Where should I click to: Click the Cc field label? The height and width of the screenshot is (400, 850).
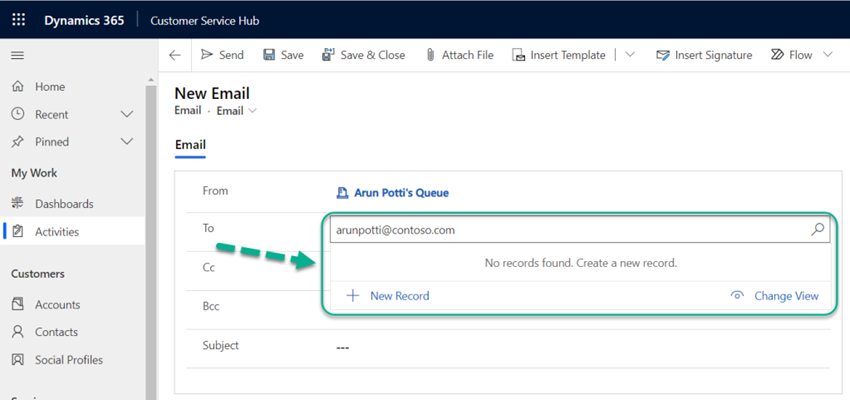(209, 268)
